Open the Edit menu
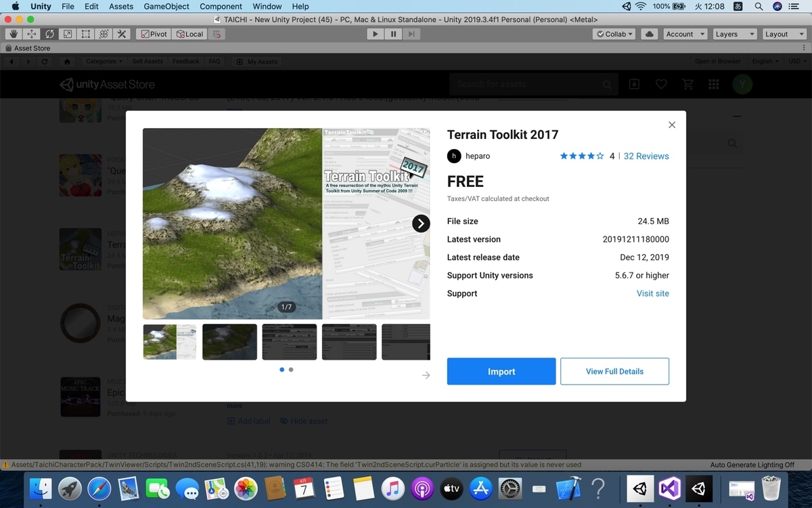 91,6
